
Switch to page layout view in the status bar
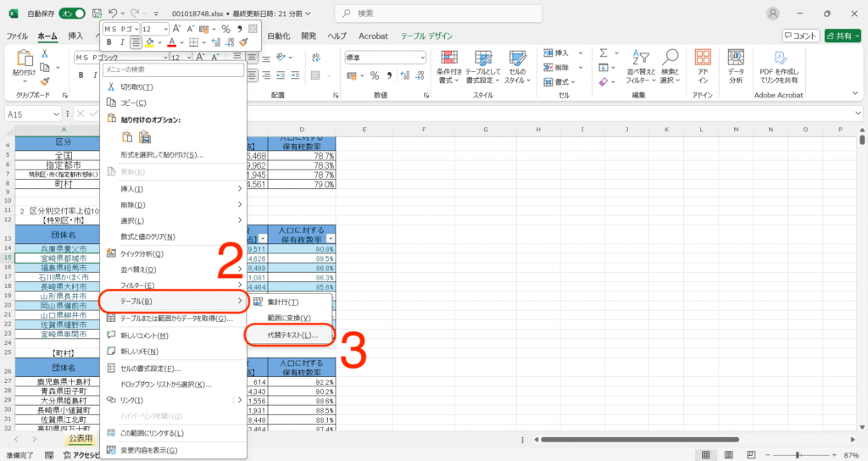(728, 455)
